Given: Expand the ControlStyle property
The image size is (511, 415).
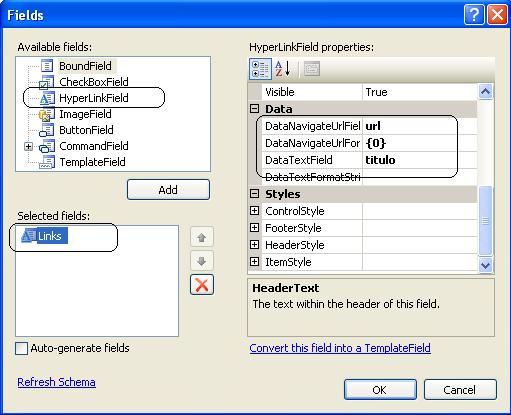Looking at the screenshot, I should pos(254,211).
